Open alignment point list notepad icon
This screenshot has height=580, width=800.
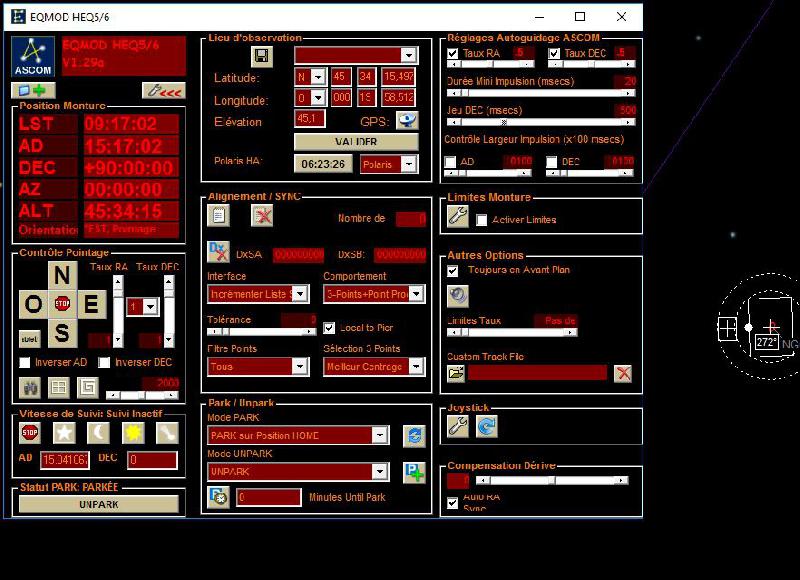click(218, 216)
